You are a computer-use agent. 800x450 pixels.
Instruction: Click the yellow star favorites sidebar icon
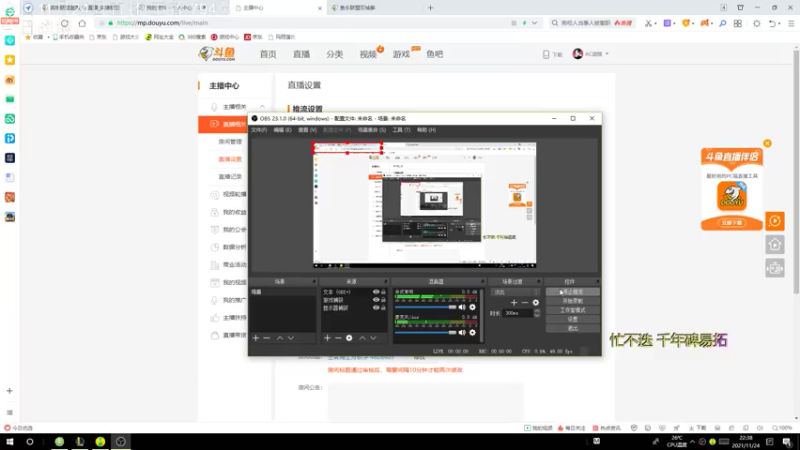click(10, 60)
